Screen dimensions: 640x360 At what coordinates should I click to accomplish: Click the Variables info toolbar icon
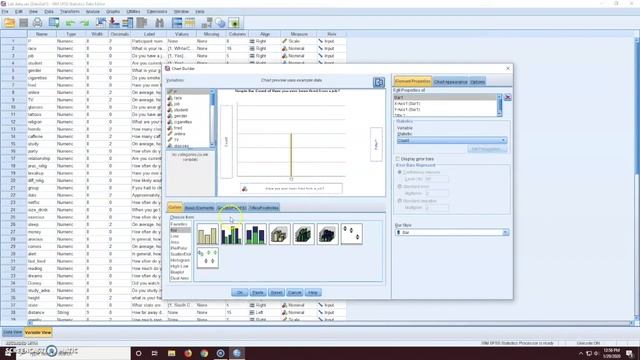(x=128, y=23)
